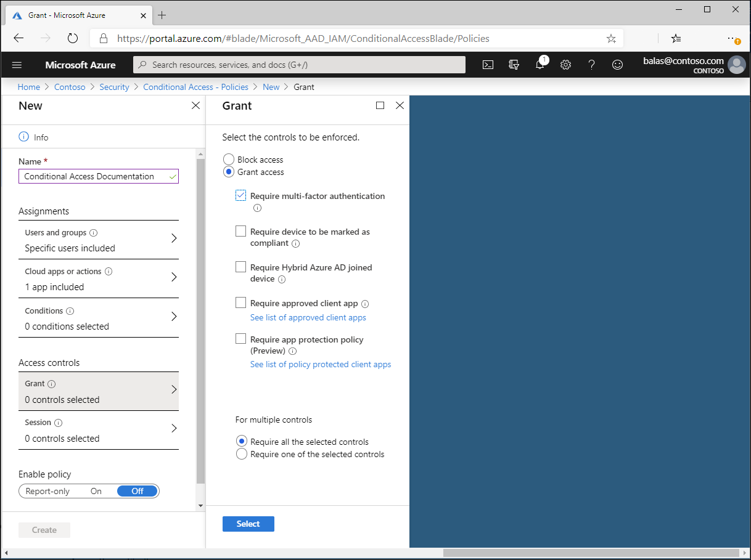Select the Block access radio button
This screenshot has height=560, width=751.
coord(229,160)
